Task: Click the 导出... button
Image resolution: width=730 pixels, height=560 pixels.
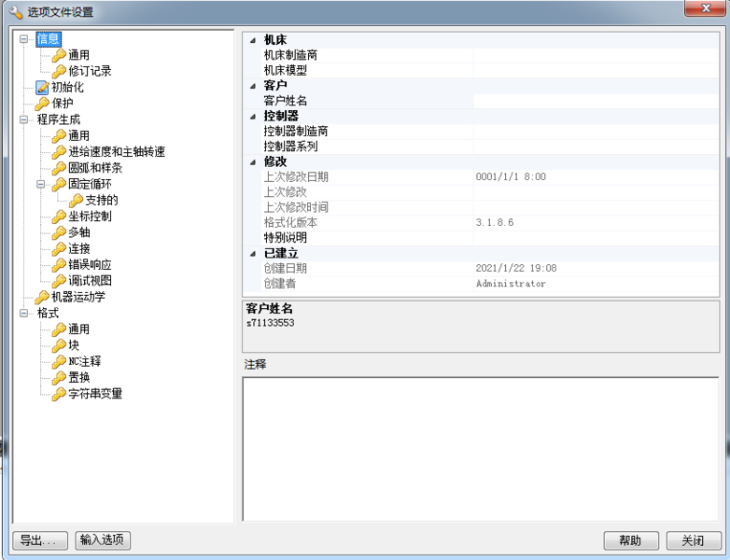Action: click(x=40, y=540)
